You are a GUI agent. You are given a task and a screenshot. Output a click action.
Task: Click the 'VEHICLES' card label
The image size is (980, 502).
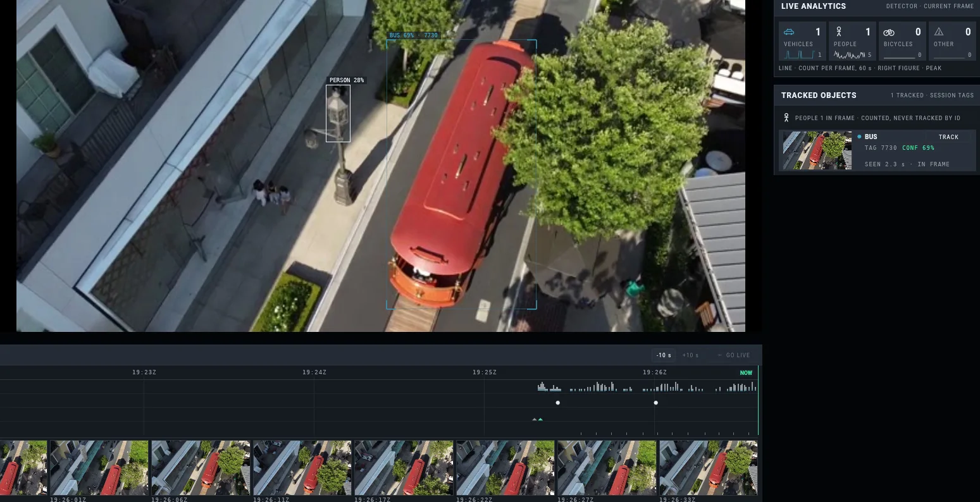click(798, 44)
